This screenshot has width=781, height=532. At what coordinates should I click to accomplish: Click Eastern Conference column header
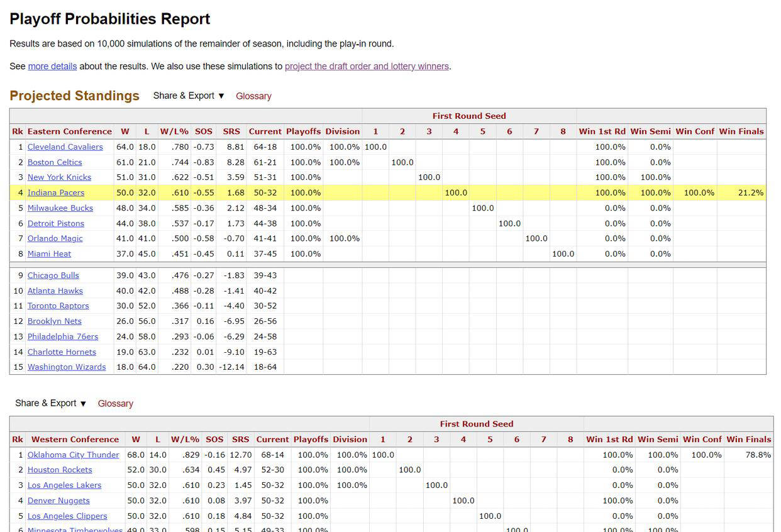pos(70,131)
